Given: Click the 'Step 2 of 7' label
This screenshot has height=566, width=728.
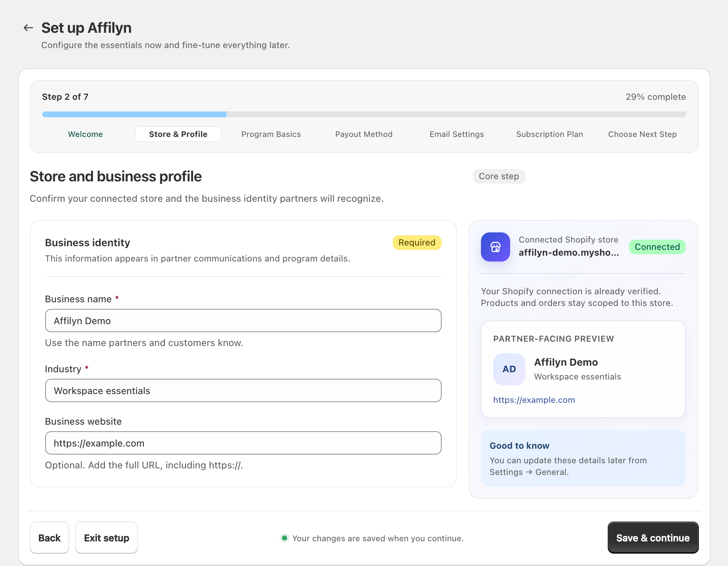Looking at the screenshot, I should 65,97.
